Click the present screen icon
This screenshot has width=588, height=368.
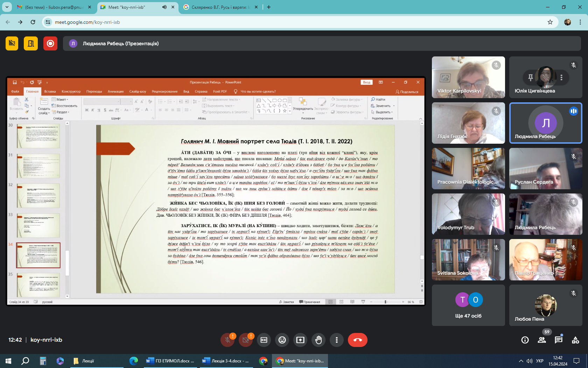300,340
